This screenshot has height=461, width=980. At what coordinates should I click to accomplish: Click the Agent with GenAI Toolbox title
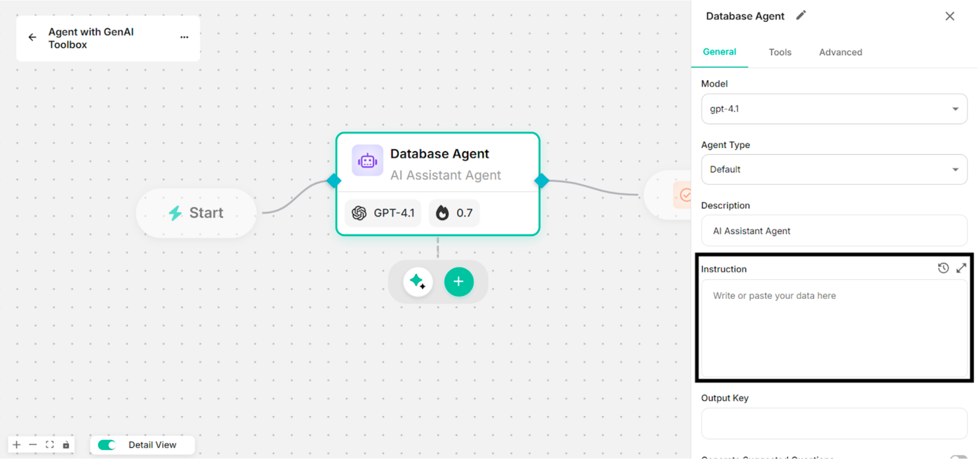click(91, 38)
